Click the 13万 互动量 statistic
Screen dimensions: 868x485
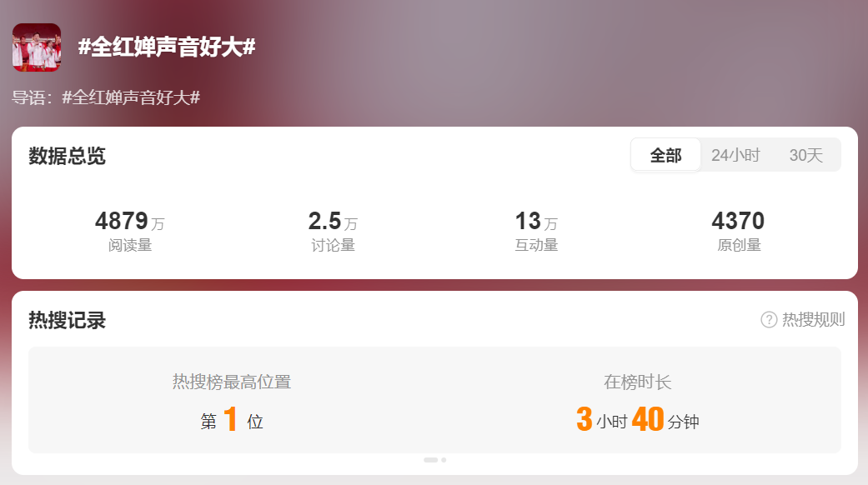click(536, 231)
